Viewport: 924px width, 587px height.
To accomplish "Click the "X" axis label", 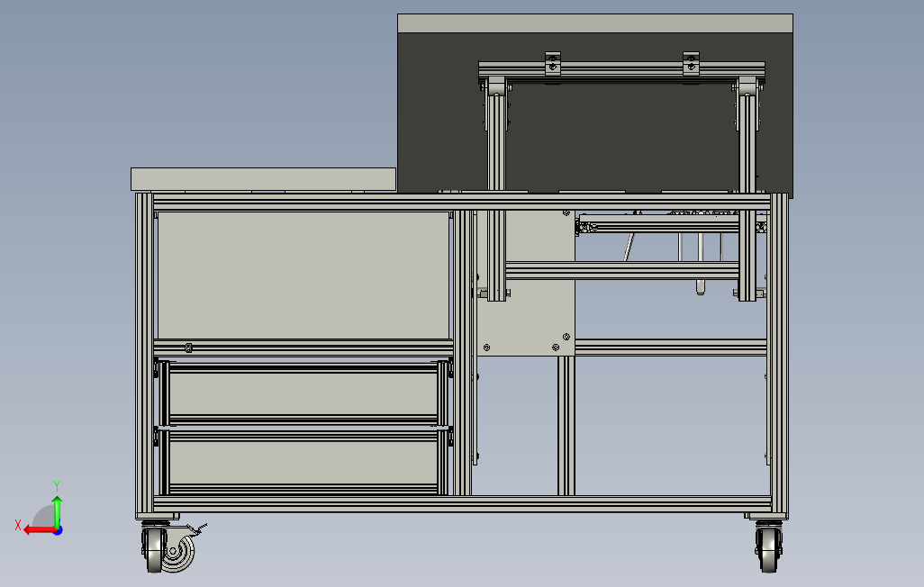I will pyautogui.click(x=18, y=525).
